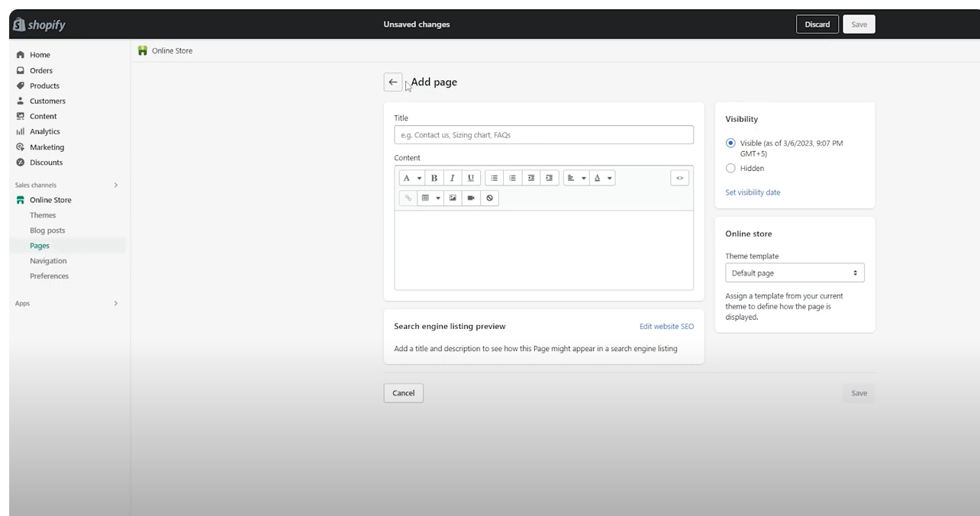Select Pages in sidebar
This screenshot has width=980, height=516.
pyautogui.click(x=40, y=246)
